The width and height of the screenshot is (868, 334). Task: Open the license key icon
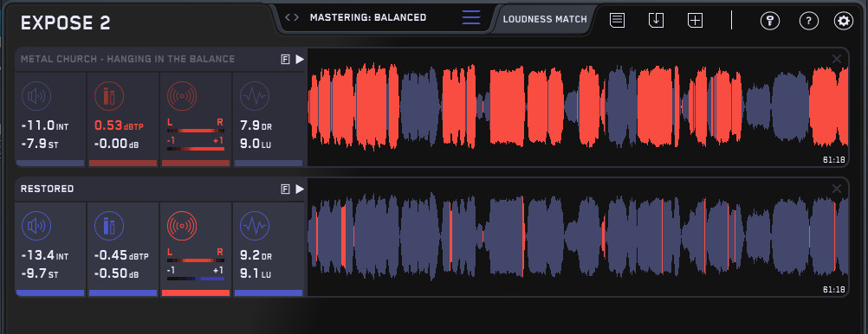click(769, 21)
